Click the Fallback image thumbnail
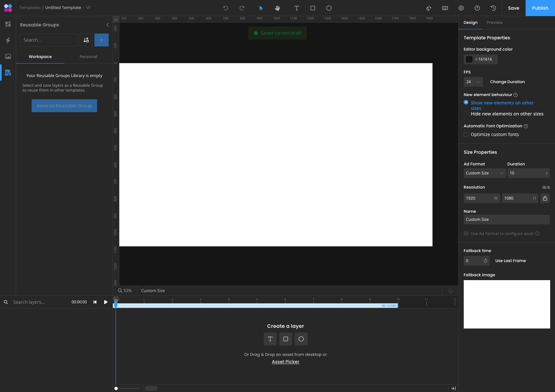This screenshot has width=555, height=392. tap(507, 304)
